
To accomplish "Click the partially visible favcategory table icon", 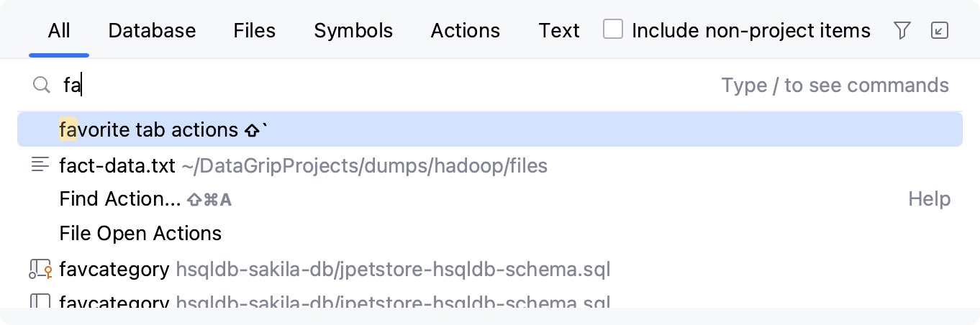I will pyautogui.click(x=40, y=301).
